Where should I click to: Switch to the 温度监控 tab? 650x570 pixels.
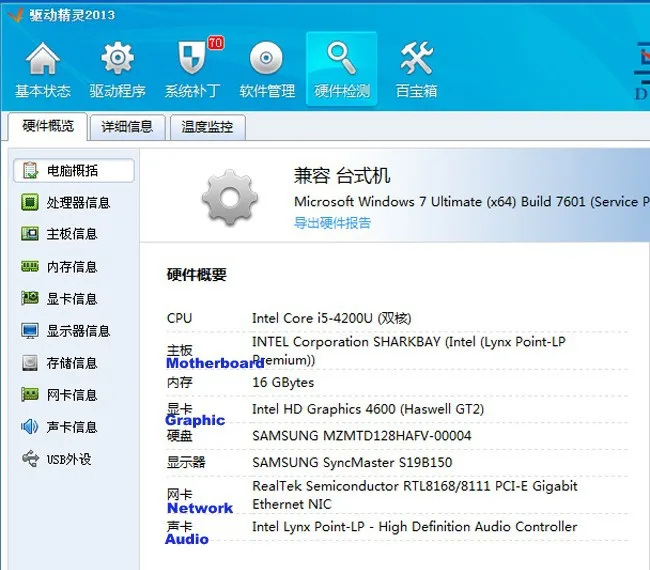pyautogui.click(x=207, y=127)
